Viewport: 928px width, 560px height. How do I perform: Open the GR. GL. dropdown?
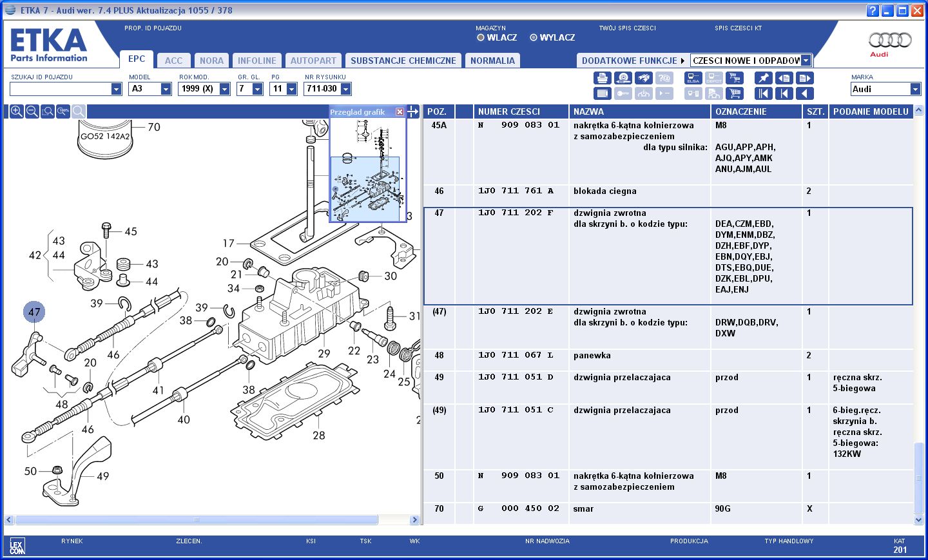[x=257, y=89]
